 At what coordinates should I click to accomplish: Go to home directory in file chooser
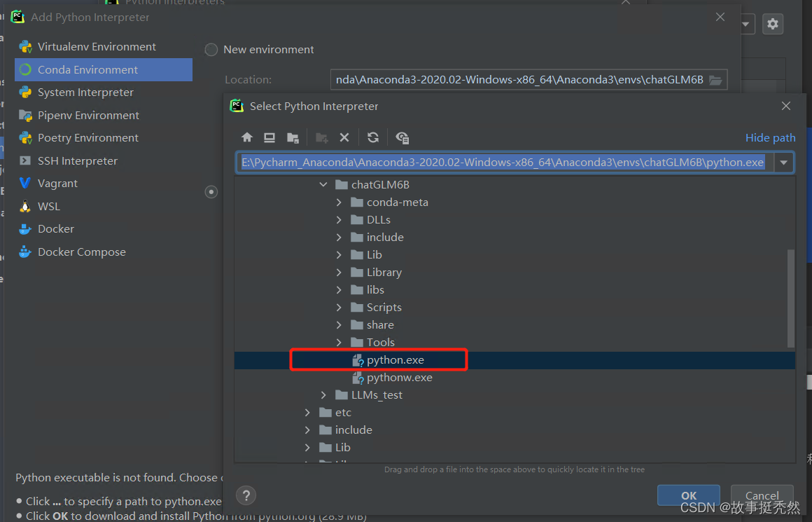point(247,137)
